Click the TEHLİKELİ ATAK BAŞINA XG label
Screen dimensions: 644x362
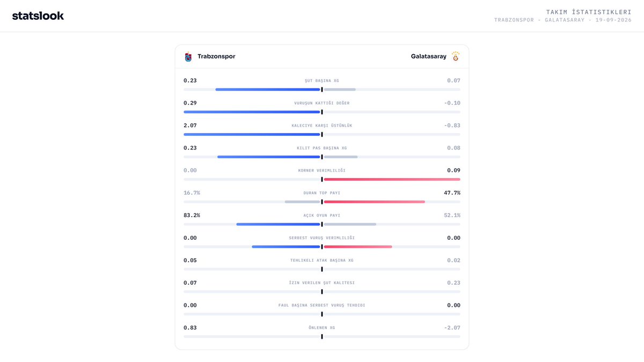pos(322,261)
